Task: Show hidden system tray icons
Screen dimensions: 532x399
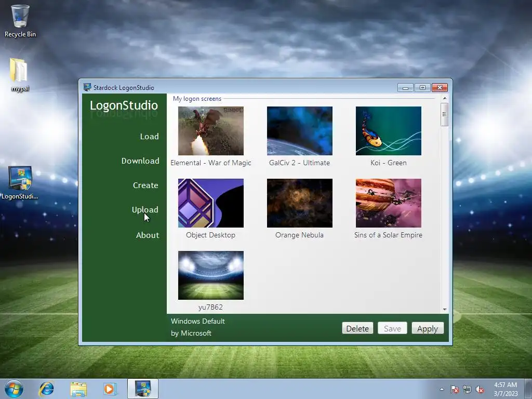Action: point(442,389)
